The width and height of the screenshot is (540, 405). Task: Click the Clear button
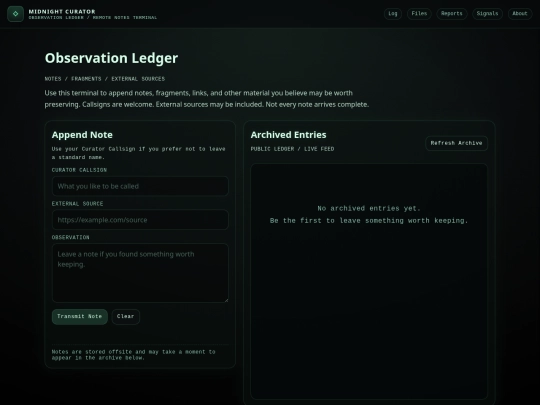coord(125,316)
